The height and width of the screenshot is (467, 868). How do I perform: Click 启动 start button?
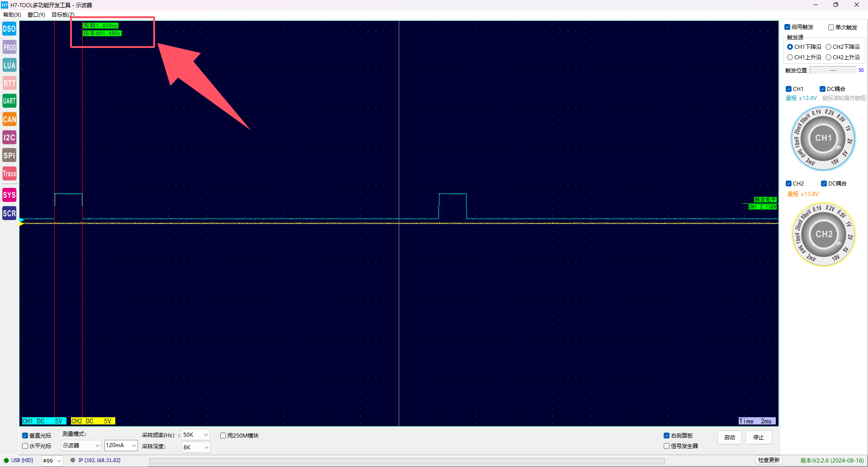point(730,438)
